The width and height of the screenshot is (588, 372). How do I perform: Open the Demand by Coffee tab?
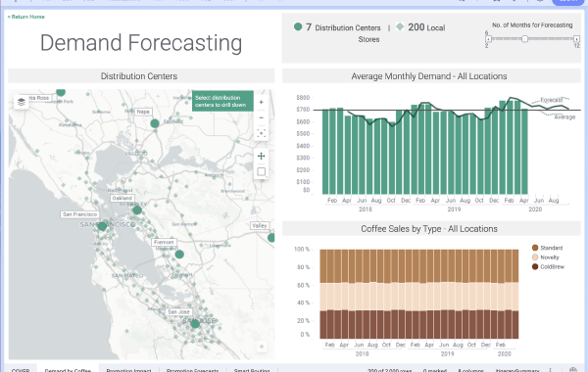[x=68, y=369]
